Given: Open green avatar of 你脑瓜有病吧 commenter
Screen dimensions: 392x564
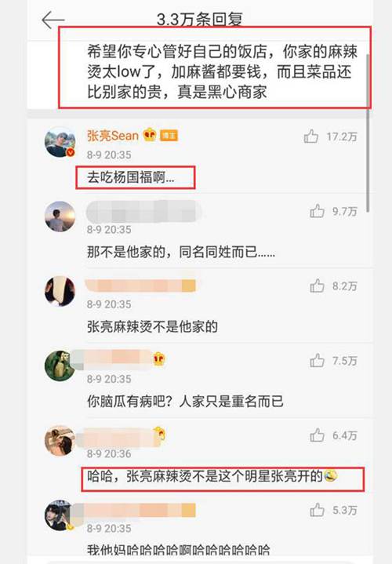Looking at the screenshot, I should (60, 366).
